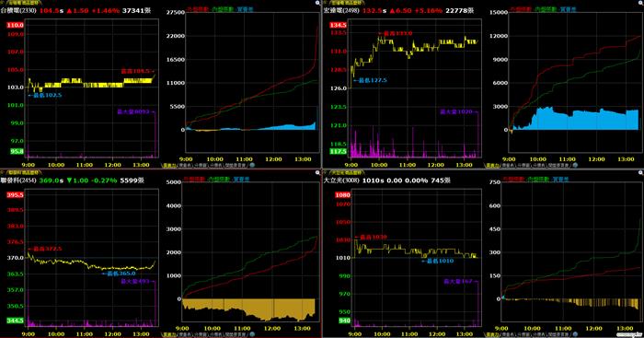The image size is (644, 338).
Task: Click the magnifier icon in the 大立光 panel corner
Action: tap(640, 173)
